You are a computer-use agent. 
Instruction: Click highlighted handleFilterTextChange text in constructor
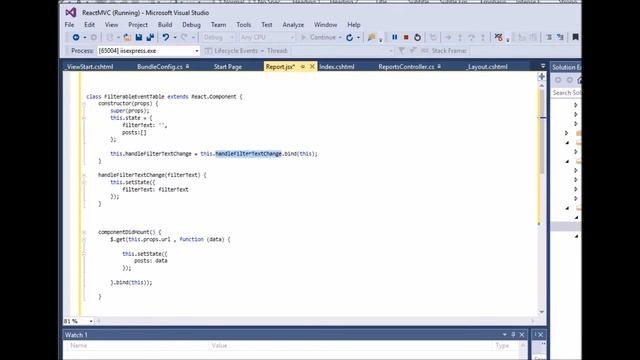coord(249,154)
